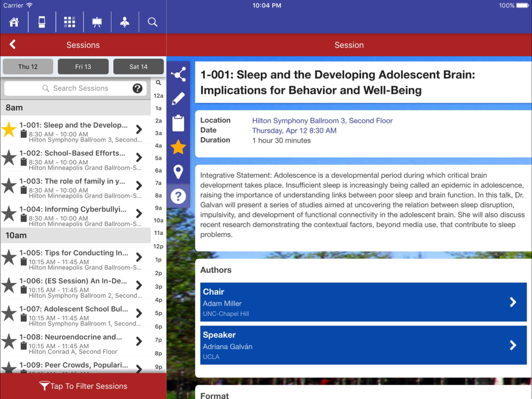Tap the Home icon in top toolbar
532x399 pixels.
click(14, 22)
